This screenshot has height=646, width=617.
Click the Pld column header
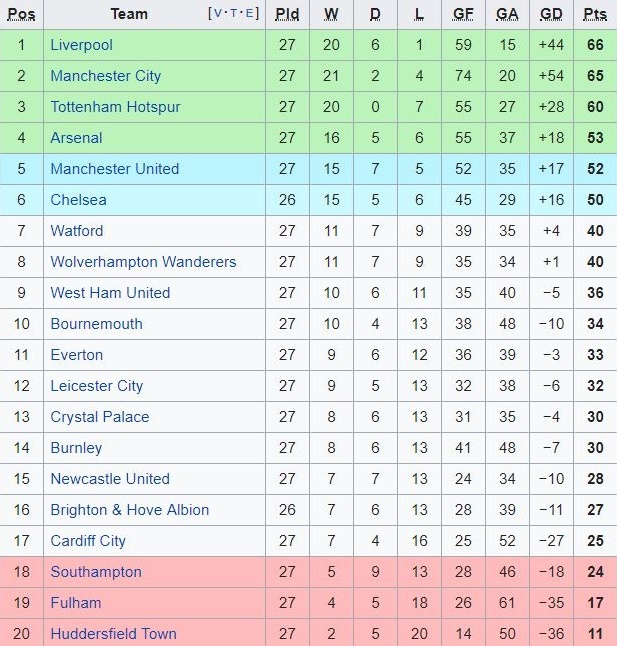(287, 14)
